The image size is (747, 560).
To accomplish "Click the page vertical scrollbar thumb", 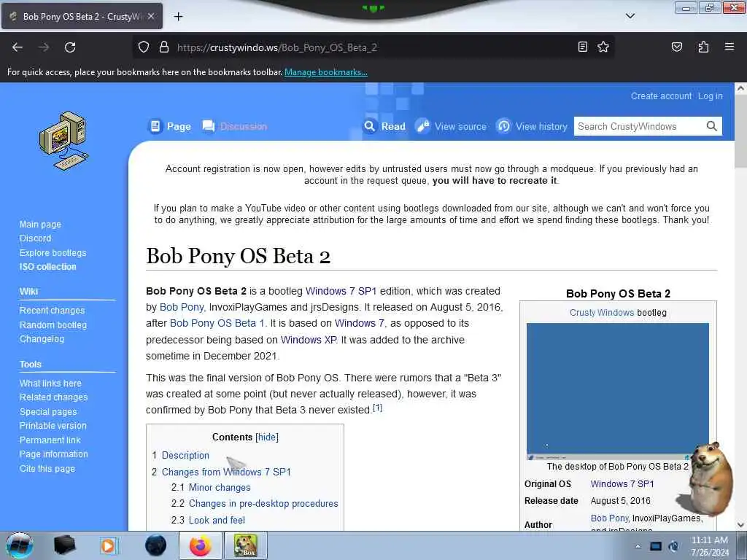I will 740,131.
